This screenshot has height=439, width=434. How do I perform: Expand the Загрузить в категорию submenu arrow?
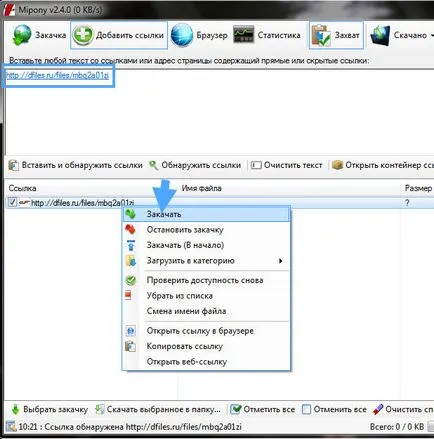pyautogui.click(x=281, y=261)
